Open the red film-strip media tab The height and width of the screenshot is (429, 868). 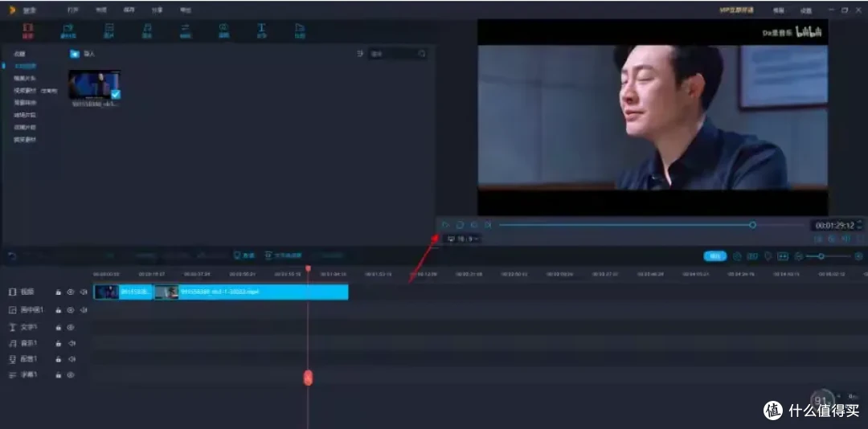27,31
